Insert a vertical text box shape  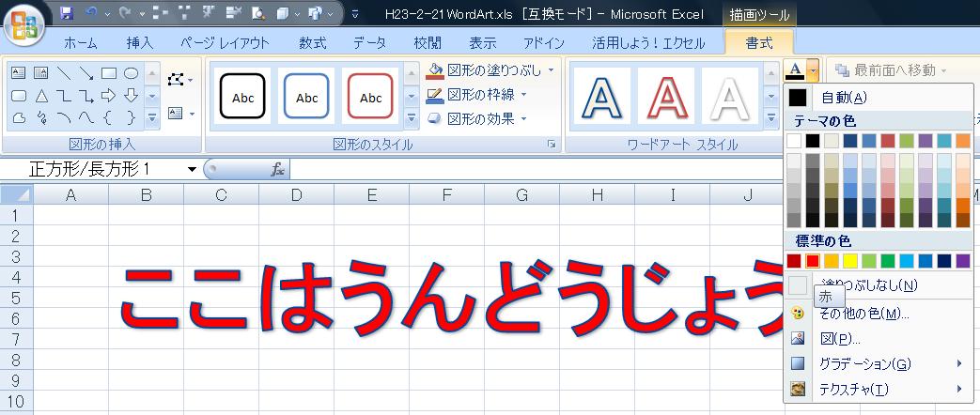pos(41,73)
